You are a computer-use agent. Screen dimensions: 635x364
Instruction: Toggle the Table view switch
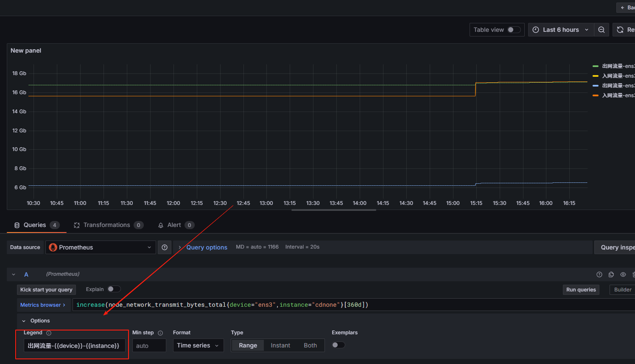(x=514, y=30)
